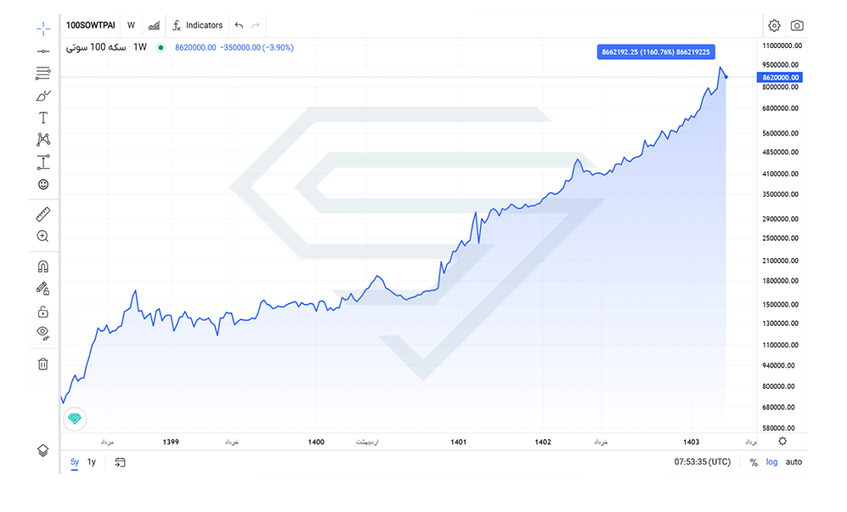Open the emoji icons tool

(x=43, y=184)
